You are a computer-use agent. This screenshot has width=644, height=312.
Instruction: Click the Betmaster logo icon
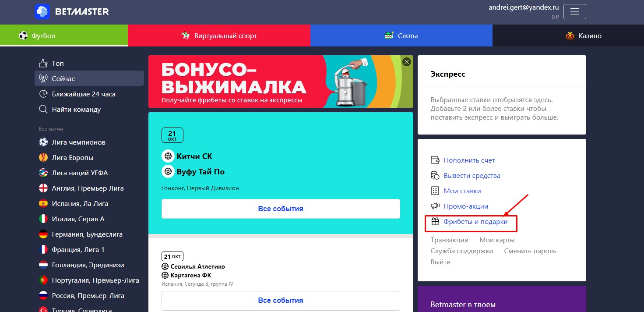(42, 12)
